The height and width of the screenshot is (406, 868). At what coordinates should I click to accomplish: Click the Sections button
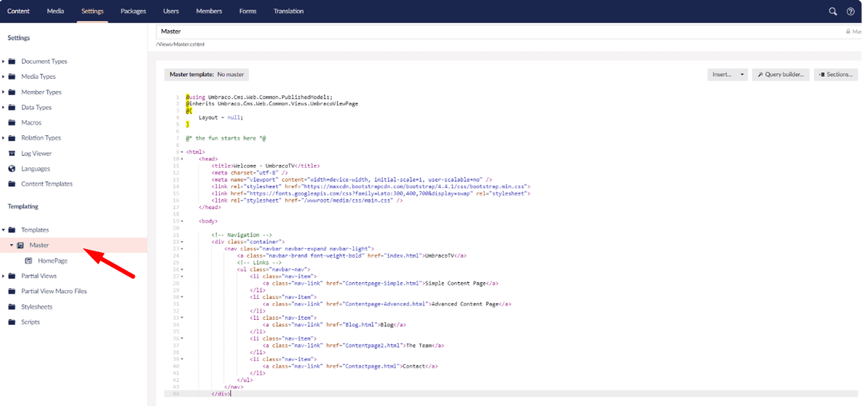click(836, 74)
